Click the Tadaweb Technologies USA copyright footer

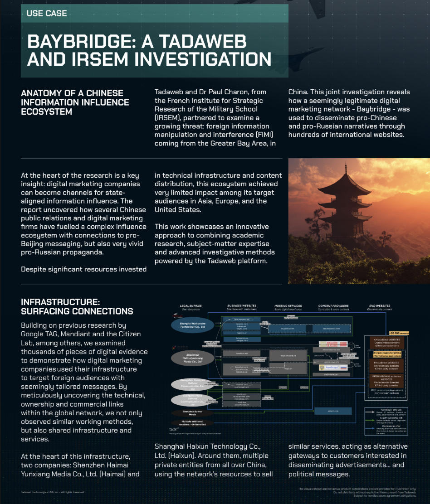click(53, 492)
